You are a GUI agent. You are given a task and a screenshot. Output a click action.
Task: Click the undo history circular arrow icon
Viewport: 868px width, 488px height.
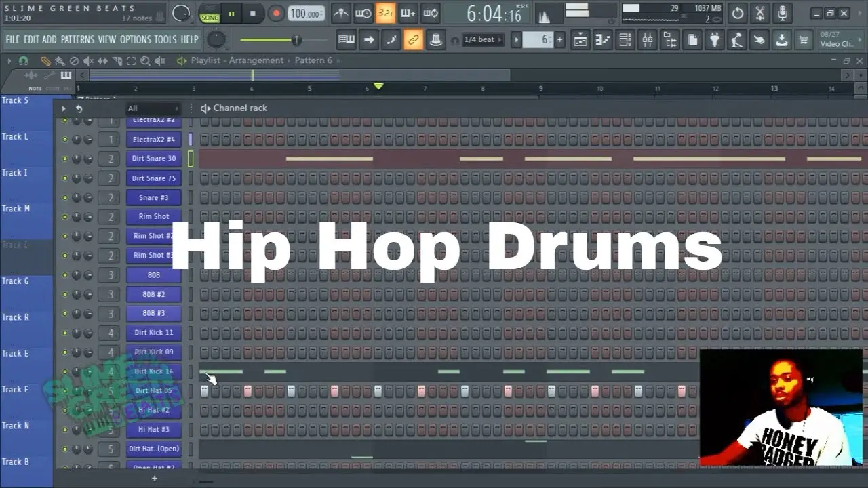click(x=738, y=13)
